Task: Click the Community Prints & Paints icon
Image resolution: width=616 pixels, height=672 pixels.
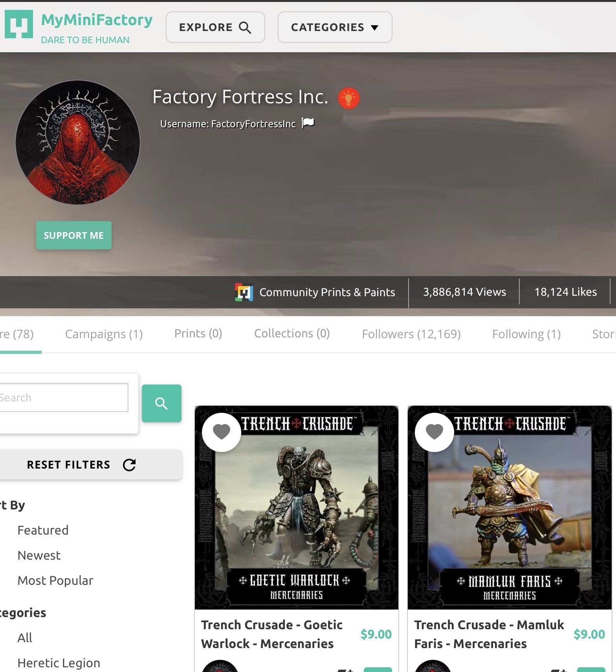Action: click(244, 292)
